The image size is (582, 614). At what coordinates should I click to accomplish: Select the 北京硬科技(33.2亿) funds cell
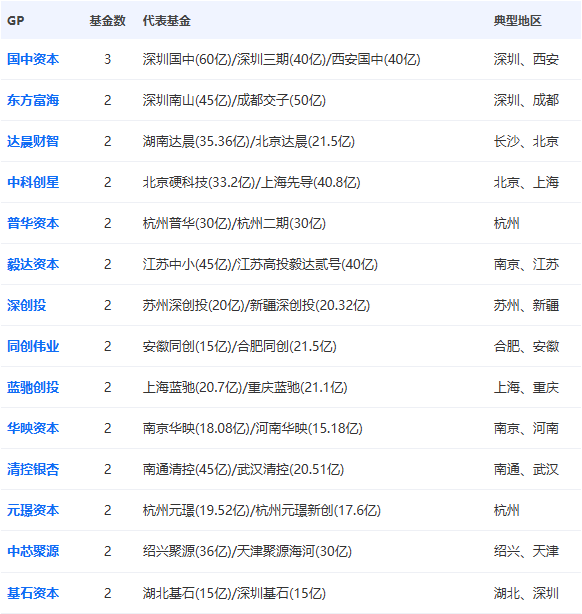coord(251,182)
